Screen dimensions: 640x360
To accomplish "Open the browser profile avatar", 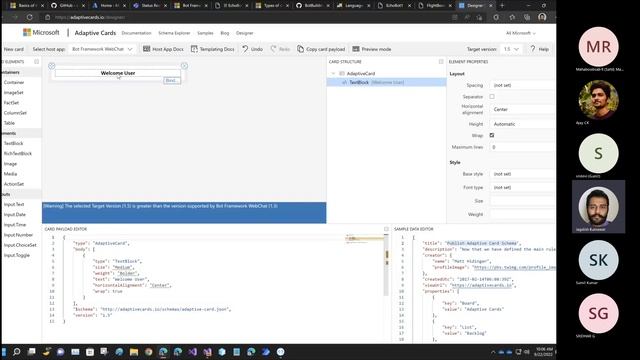I will [x=542, y=17].
